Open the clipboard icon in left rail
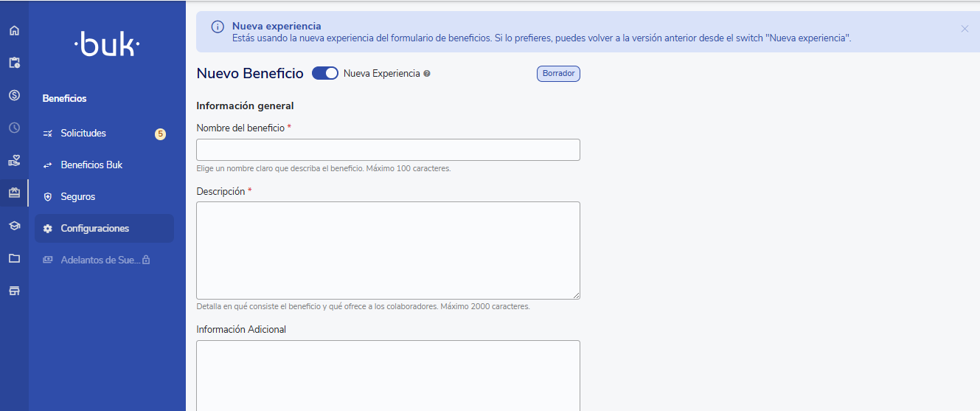The width and height of the screenshot is (980, 411). [14, 63]
